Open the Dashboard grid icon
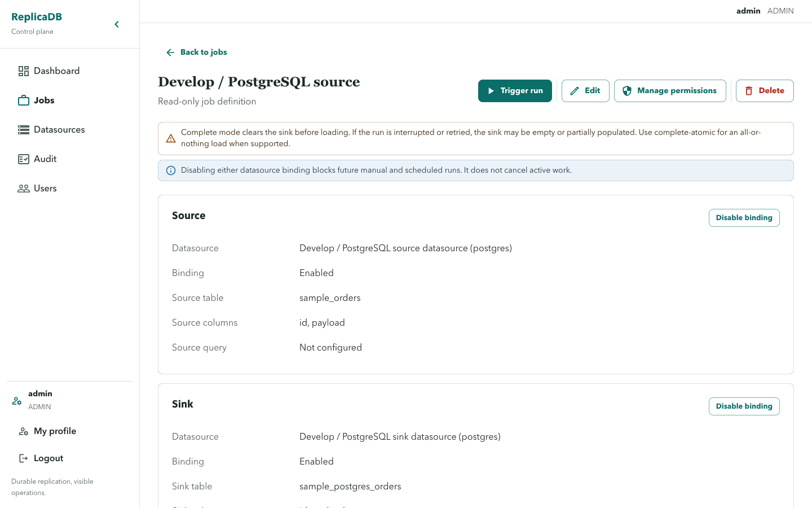 pyautogui.click(x=24, y=71)
